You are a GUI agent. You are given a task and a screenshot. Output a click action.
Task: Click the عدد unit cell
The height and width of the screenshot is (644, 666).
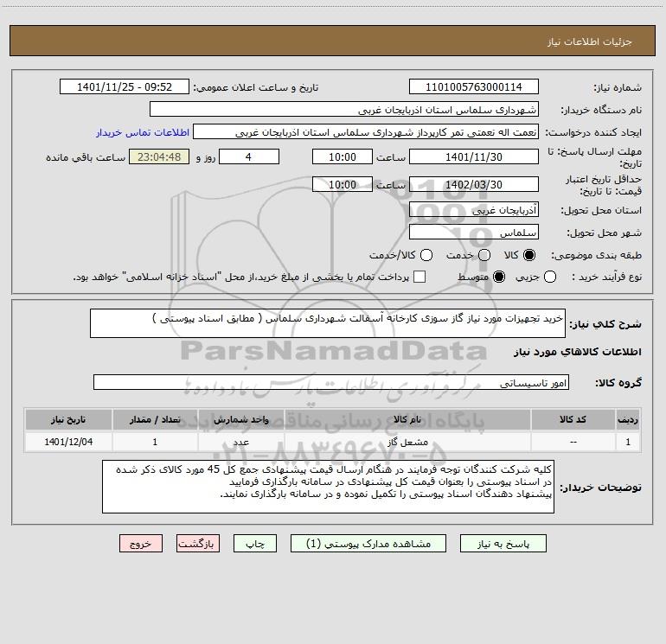click(240, 442)
